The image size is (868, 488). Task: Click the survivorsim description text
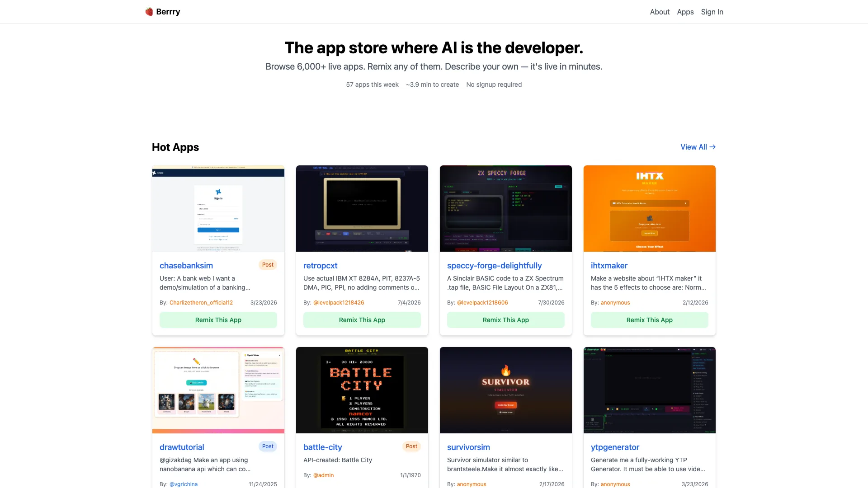505,465
